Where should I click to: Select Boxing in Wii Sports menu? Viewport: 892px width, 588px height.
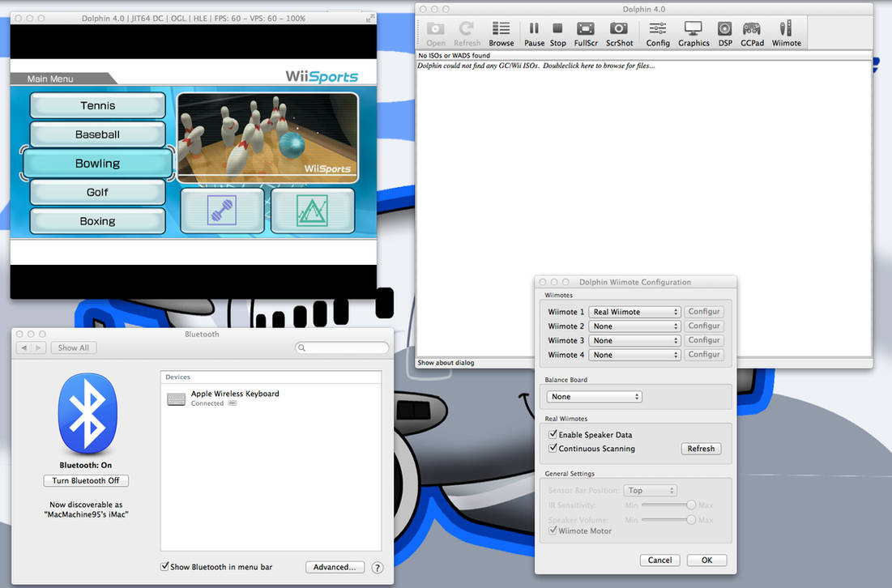[98, 221]
